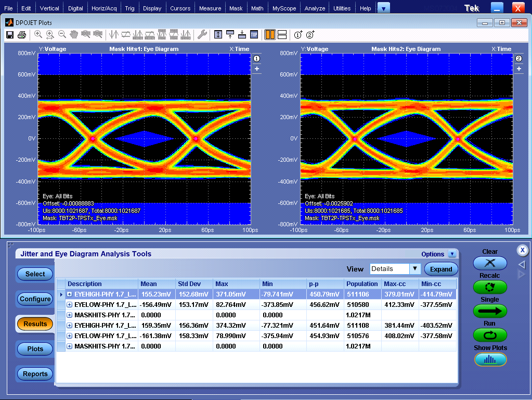Click the save icon in DPOJET Plots toolbar
Viewport: 532px width, 400px height.
coord(9,35)
